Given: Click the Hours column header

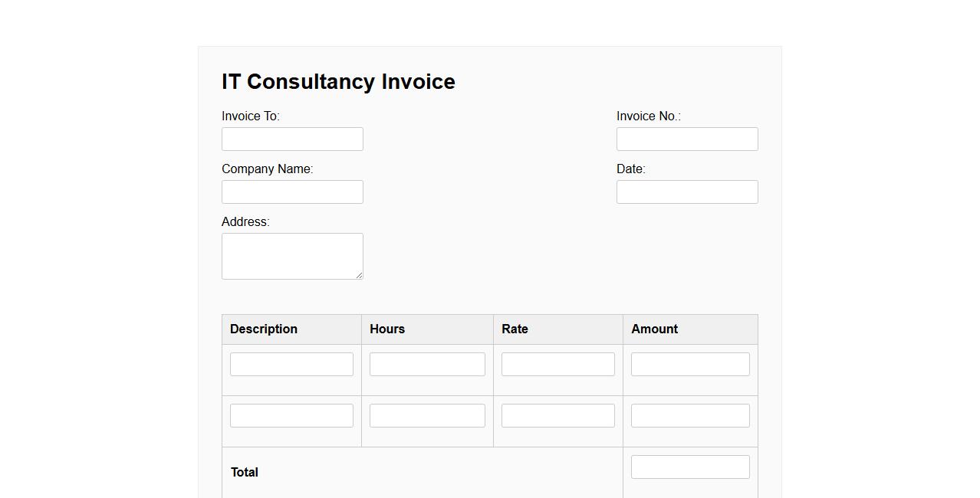Looking at the screenshot, I should 387,329.
